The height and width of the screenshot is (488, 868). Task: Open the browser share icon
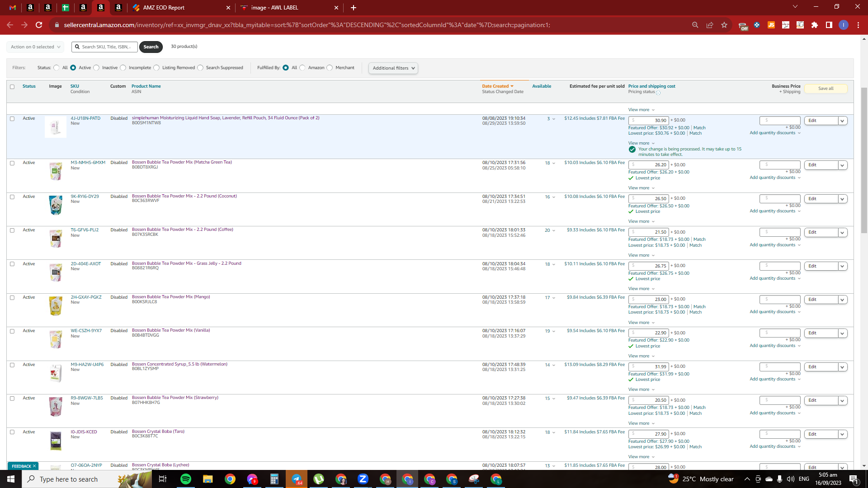[710, 25]
